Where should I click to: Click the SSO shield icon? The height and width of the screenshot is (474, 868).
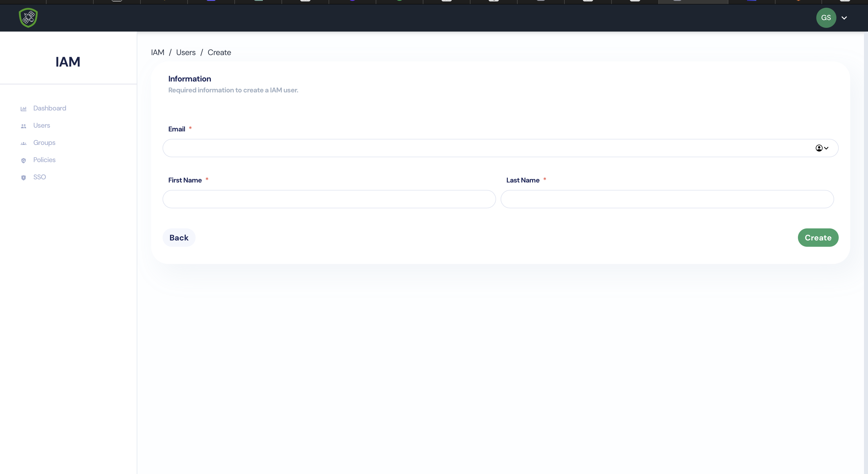click(23, 178)
